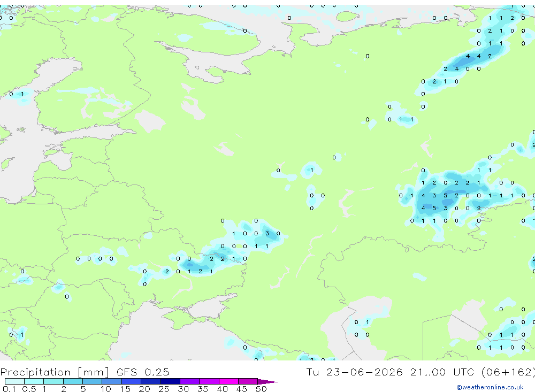Viewport: 535px width, 392px height.
Task: Click the 'Precipitation [mm] GFS 0.25' title text
Action: point(85,372)
